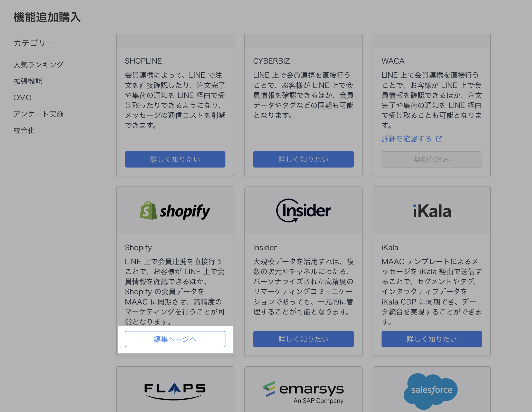Click 詳しく知りたい under Insider
The height and width of the screenshot is (412, 532).
tap(303, 339)
